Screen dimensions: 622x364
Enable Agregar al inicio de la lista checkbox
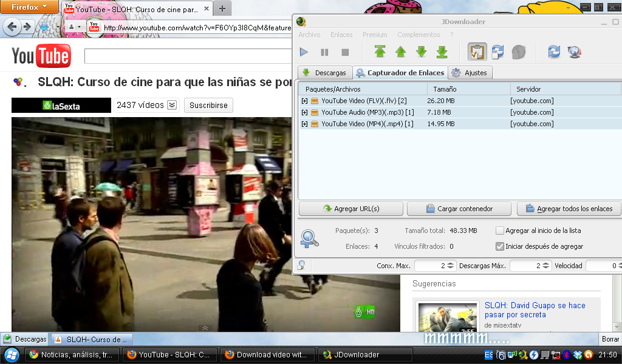pos(500,231)
